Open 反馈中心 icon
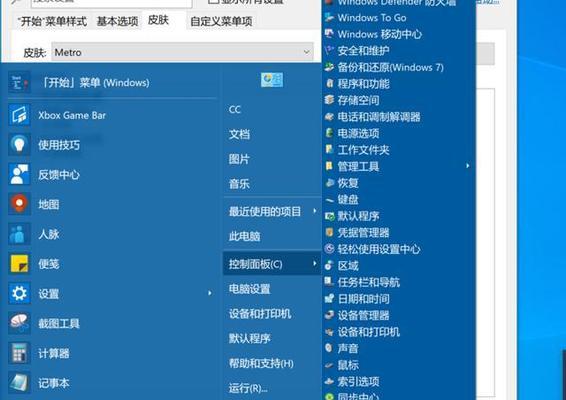 pyautogui.click(x=19, y=175)
